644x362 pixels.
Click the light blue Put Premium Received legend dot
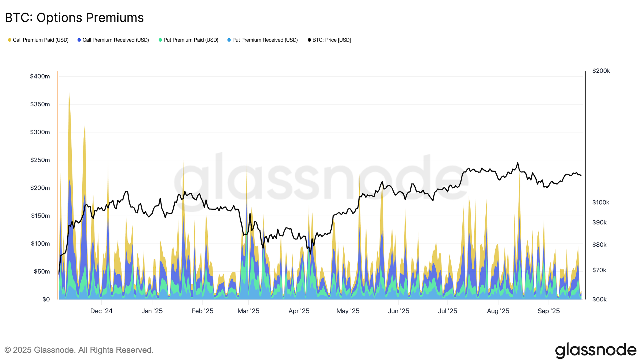click(x=228, y=40)
